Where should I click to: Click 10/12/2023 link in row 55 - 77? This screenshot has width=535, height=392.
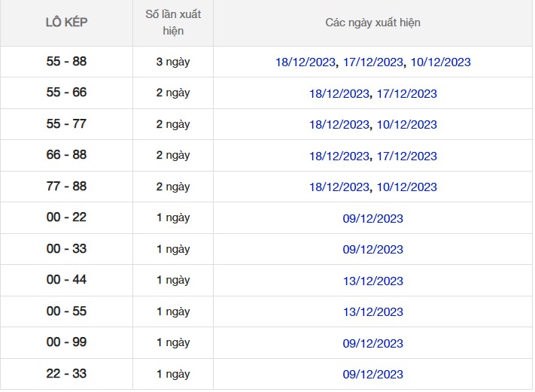[x=406, y=125]
